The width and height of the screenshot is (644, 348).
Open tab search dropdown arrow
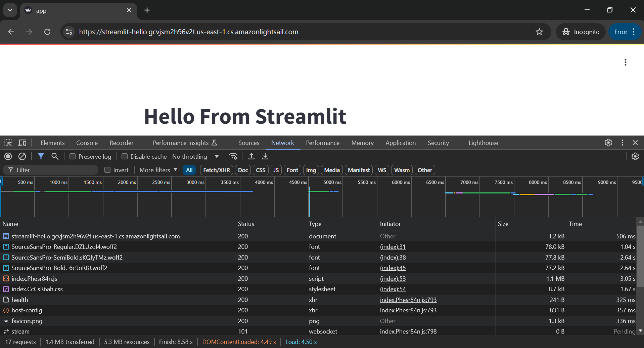coord(10,10)
